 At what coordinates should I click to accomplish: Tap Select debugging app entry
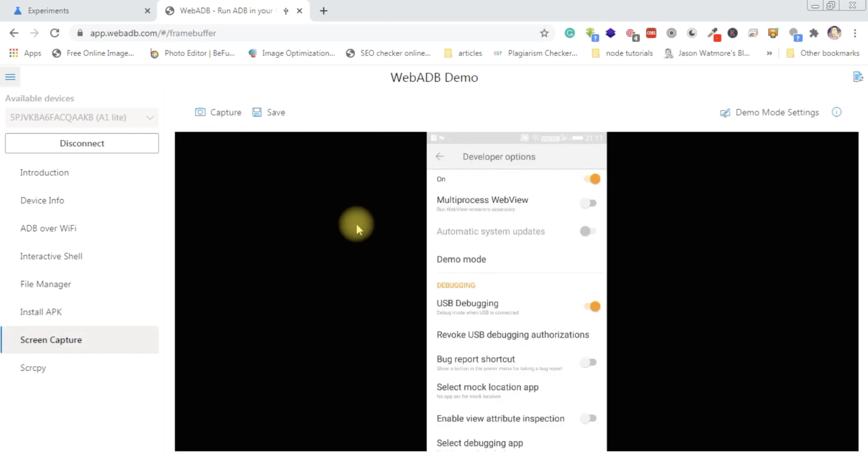[480, 444]
